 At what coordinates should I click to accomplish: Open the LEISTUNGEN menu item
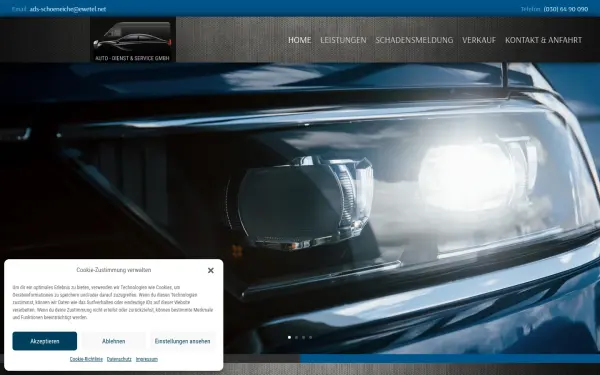tap(343, 40)
